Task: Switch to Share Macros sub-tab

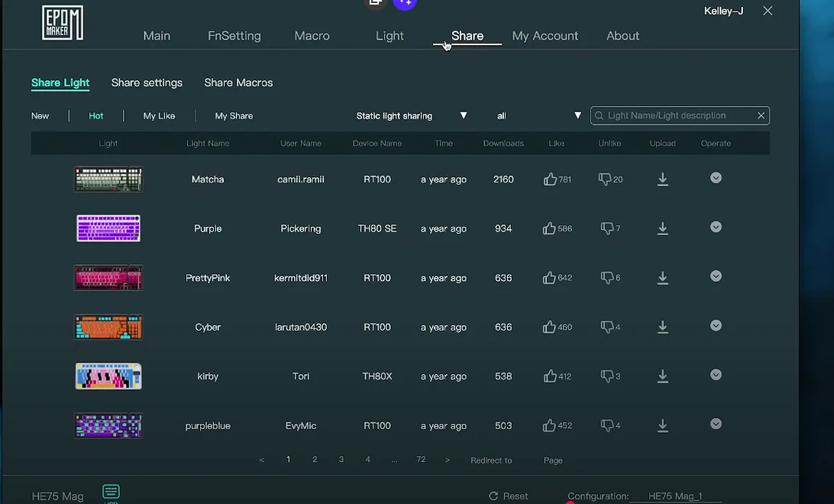Action: [238, 82]
